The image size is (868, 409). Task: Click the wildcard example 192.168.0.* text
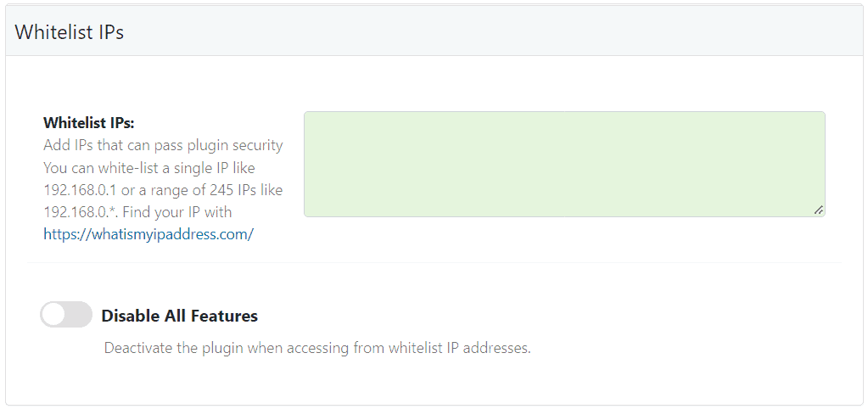tap(82, 211)
